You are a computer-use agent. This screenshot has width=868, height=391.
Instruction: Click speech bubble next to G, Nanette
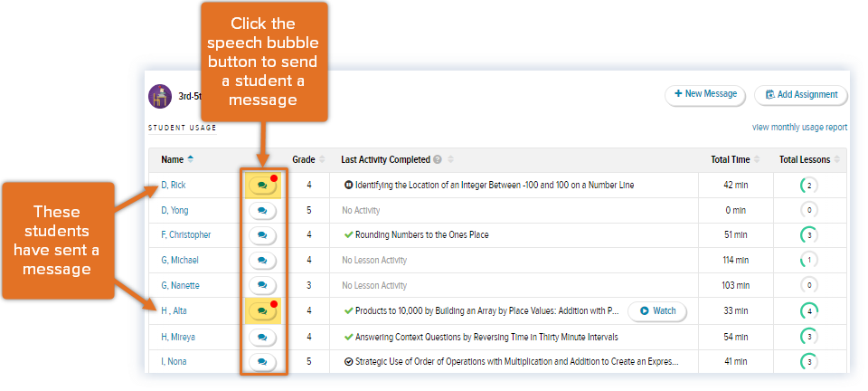(261, 286)
